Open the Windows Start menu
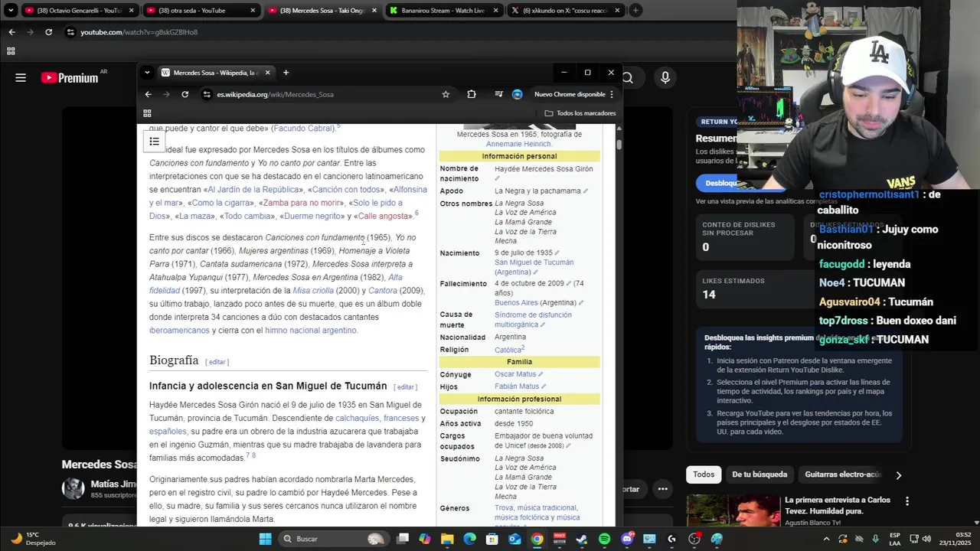The height and width of the screenshot is (551, 980). point(265,539)
